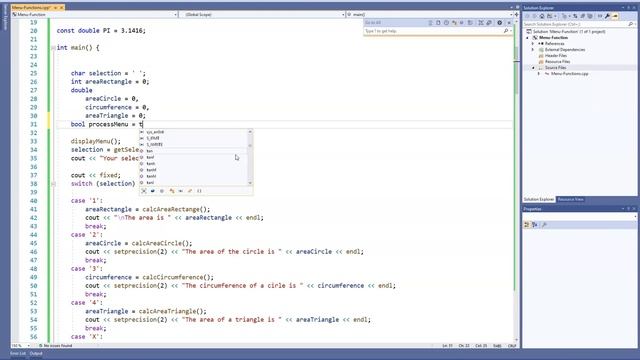Image resolution: width=640 pixels, height=360 pixels.
Task: Click the blue IntelliSense filter icon
Action: click(x=153, y=191)
